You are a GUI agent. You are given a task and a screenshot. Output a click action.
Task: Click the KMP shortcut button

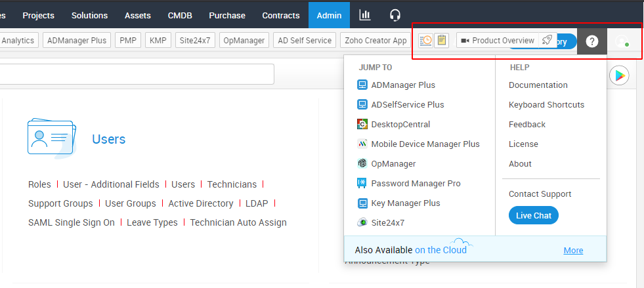point(158,41)
